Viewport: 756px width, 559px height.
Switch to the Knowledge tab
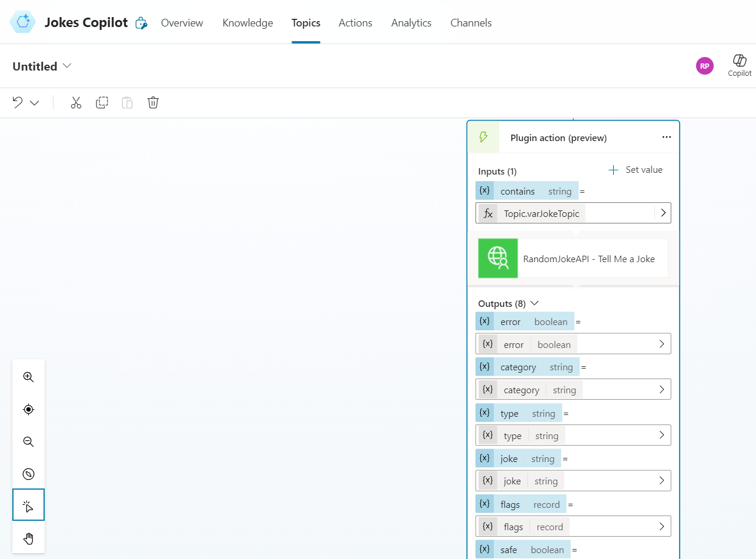(247, 23)
